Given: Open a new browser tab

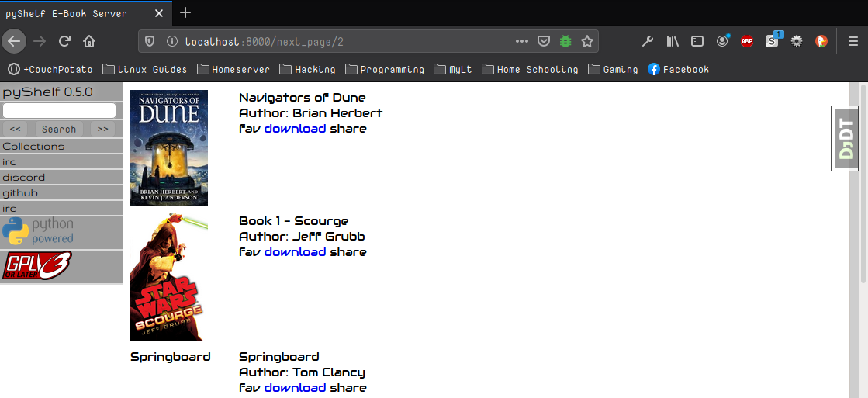Looking at the screenshot, I should 185,12.
